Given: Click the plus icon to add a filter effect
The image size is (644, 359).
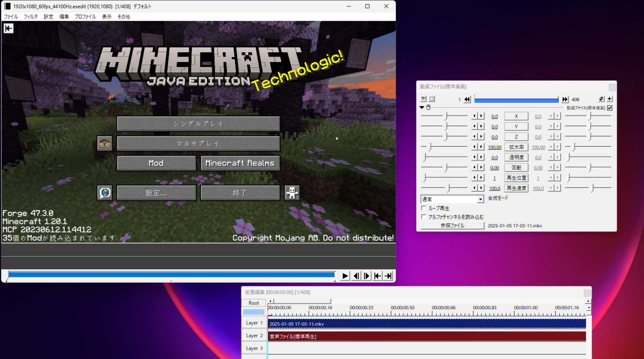Looking at the screenshot, I should click(x=610, y=99).
